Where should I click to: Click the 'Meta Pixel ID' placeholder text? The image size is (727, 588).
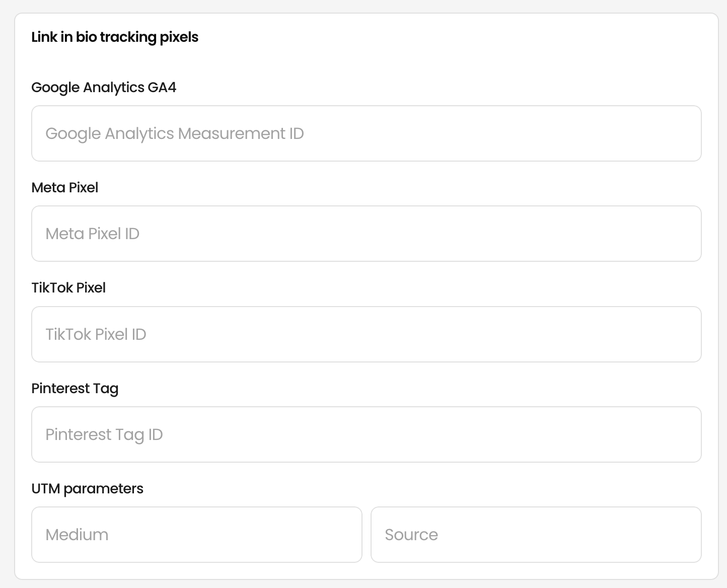[x=92, y=234]
